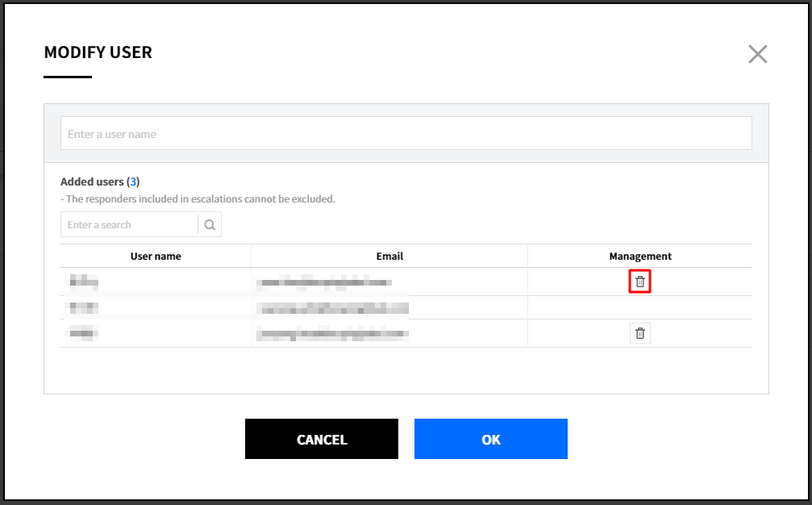
Task: Focus the 'Enter a search' box
Action: 129,225
